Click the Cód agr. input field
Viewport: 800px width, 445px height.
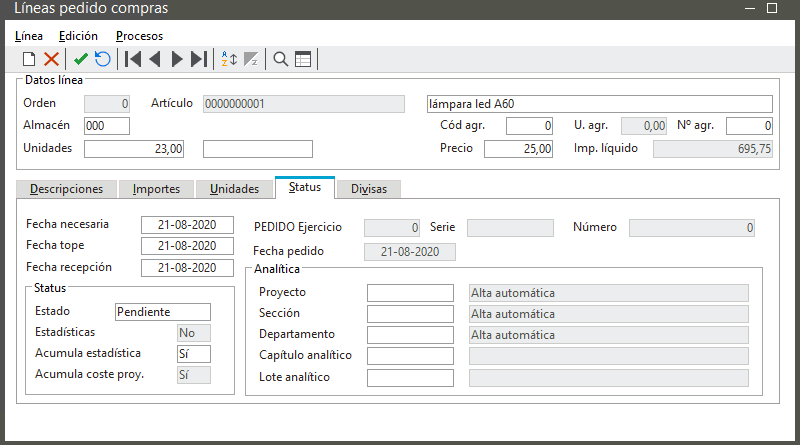tap(529, 126)
